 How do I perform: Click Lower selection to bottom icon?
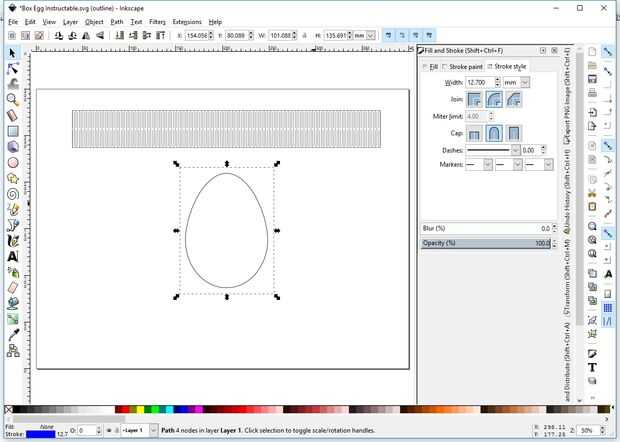pos(119,36)
